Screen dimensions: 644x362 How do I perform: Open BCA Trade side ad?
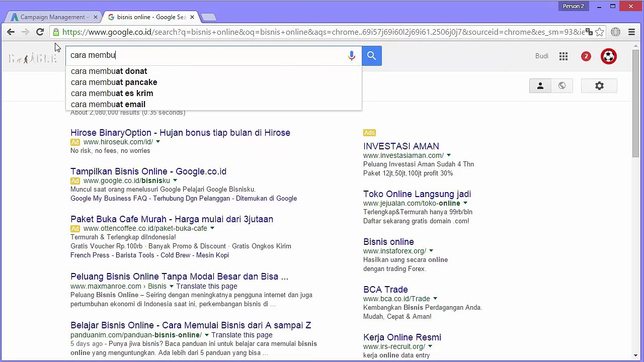[385, 290]
